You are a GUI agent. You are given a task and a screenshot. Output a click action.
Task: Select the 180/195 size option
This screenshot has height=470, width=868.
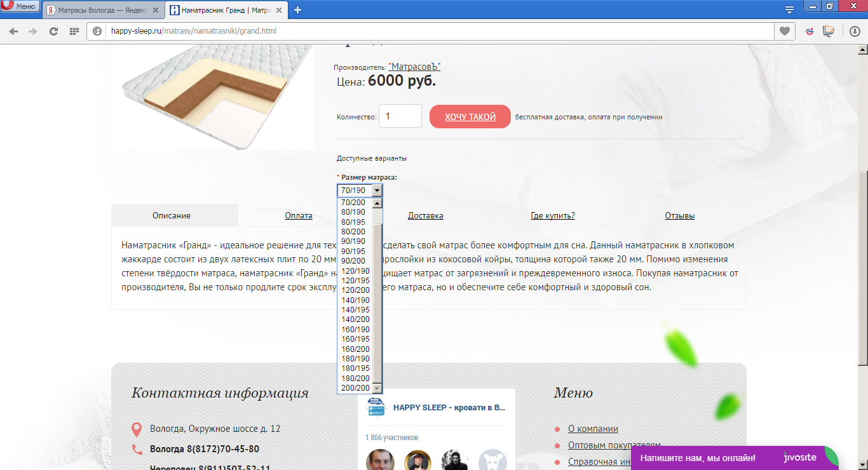point(355,368)
